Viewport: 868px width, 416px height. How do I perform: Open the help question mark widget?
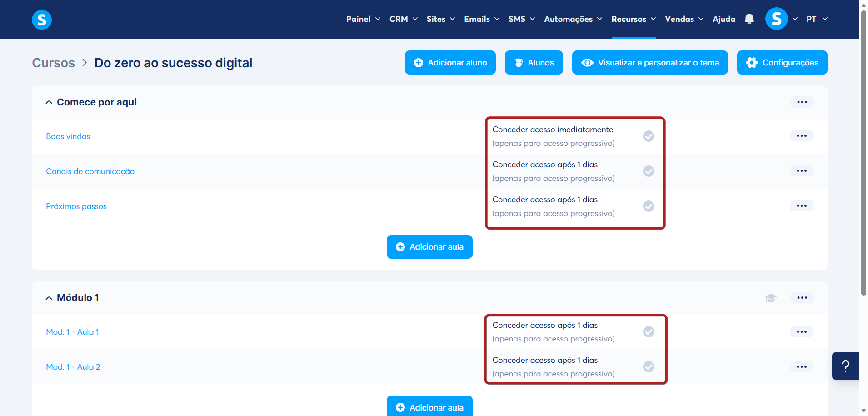pos(846,366)
